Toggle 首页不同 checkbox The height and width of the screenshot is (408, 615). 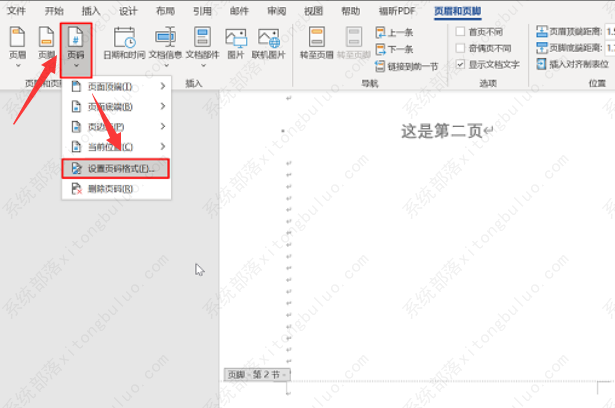pos(460,31)
